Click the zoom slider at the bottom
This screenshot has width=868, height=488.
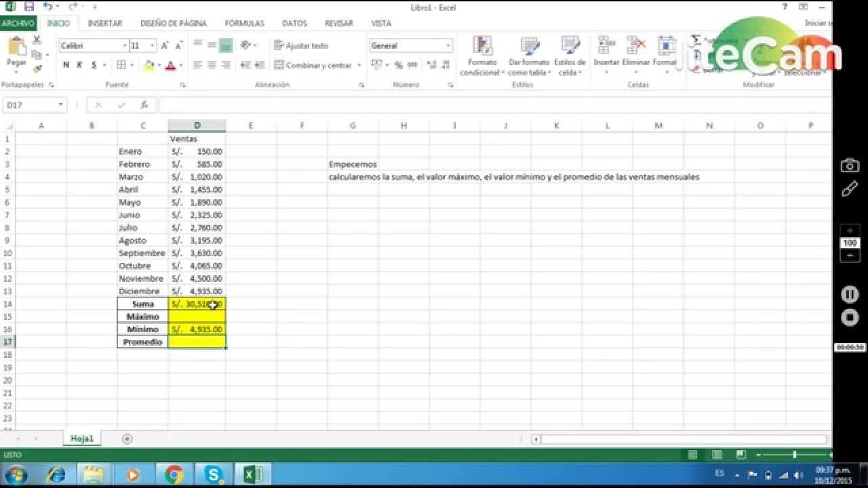(x=794, y=455)
